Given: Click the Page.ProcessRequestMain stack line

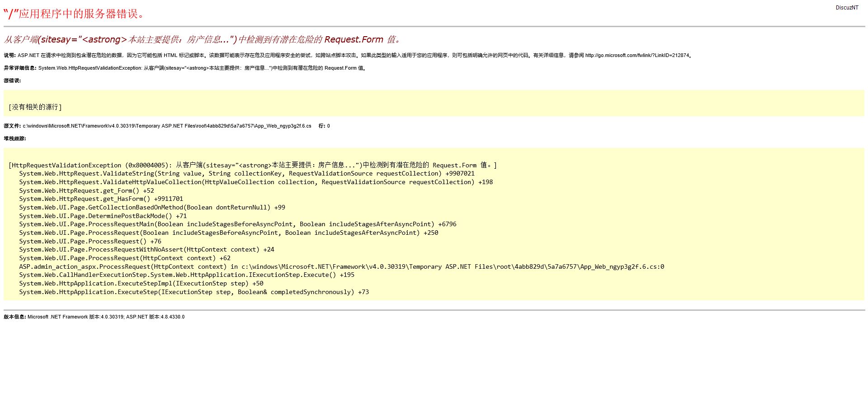Looking at the screenshot, I should click(237, 224).
